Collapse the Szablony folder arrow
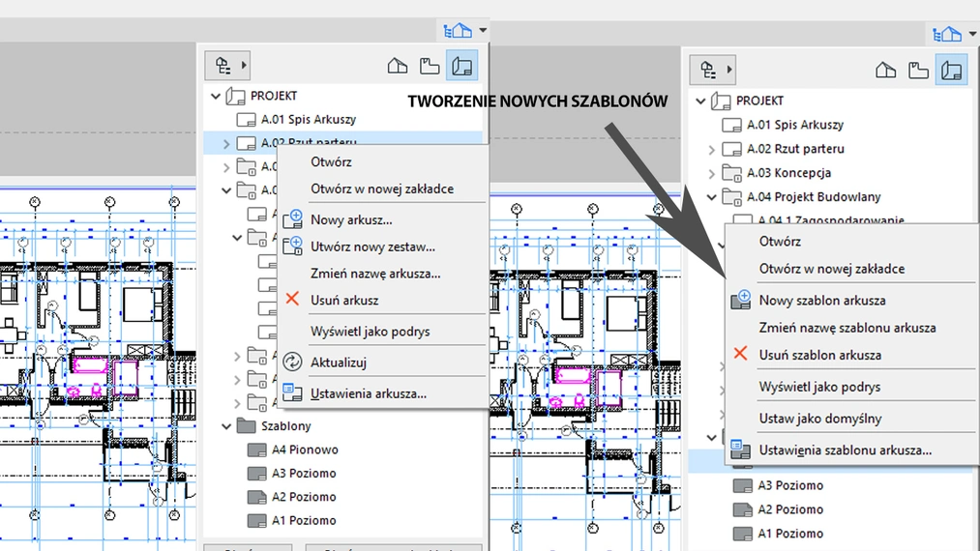 point(226,426)
